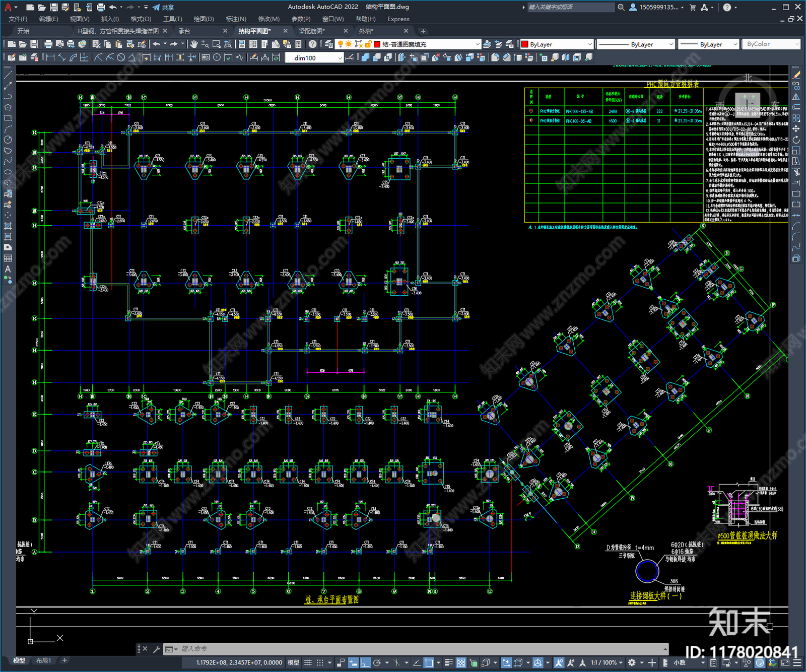Click the search magnifier icon in title bar

tap(621, 7)
